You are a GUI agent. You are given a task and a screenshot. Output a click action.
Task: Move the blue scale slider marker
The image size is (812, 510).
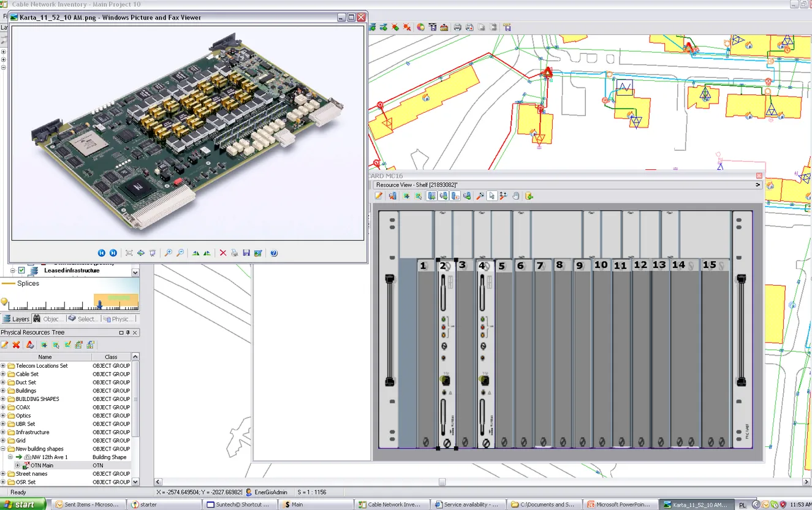(100, 305)
